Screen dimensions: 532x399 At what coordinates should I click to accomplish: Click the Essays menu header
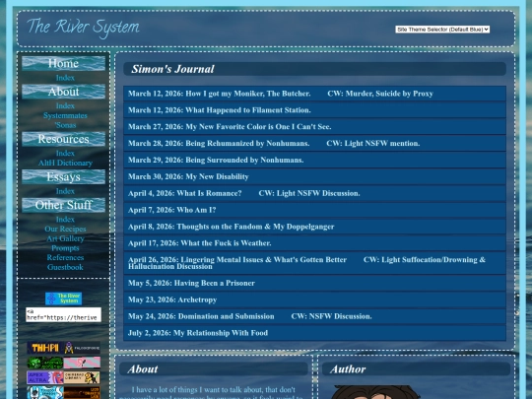tap(63, 177)
